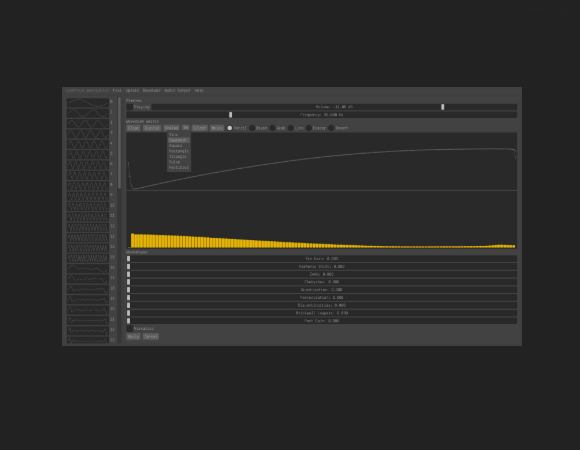Click the Cancel button

pyautogui.click(x=151, y=336)
